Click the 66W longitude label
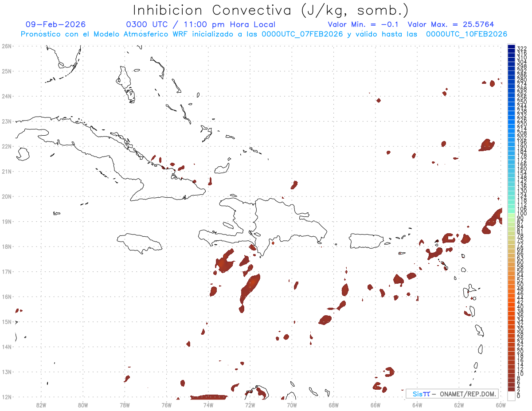 click(376, 405)
